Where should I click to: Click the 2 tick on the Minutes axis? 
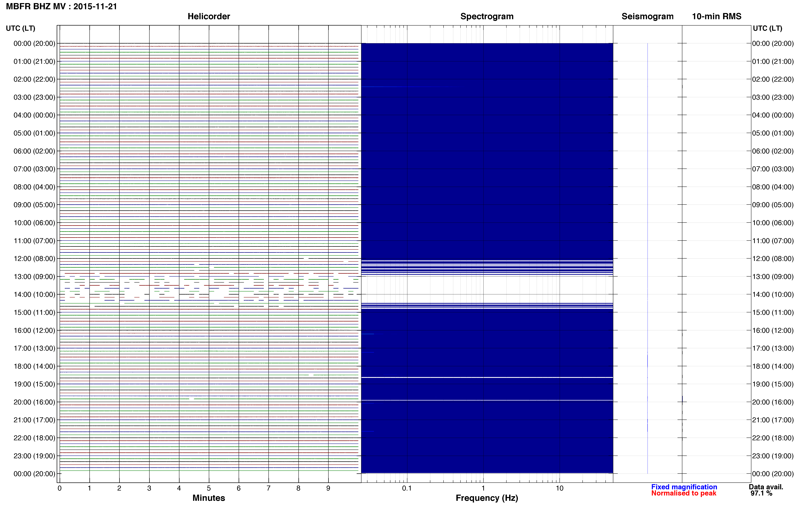click(x=119, y=488)
